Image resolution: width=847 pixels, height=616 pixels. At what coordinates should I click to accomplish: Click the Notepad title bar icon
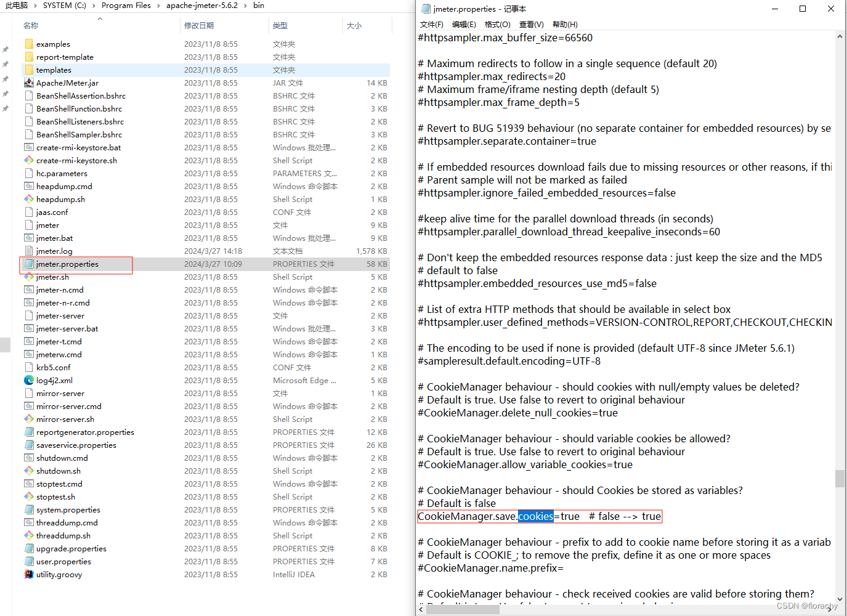pos(426,9)
